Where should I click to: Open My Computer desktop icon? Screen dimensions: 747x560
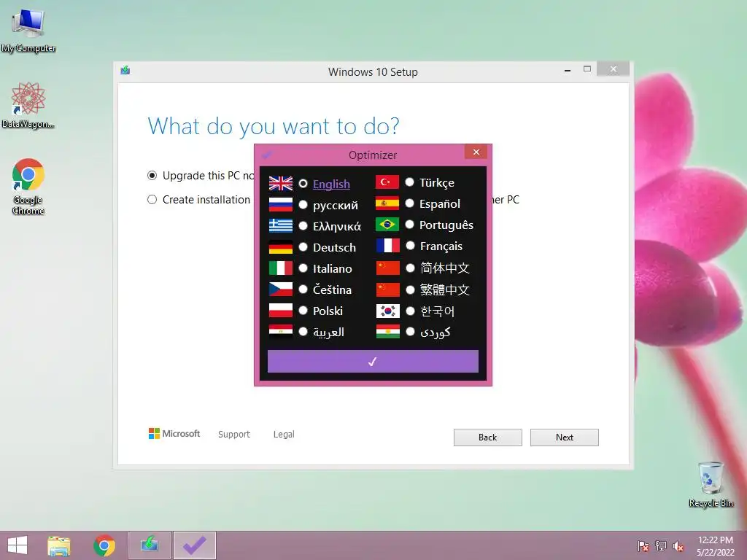coord(28,31)
